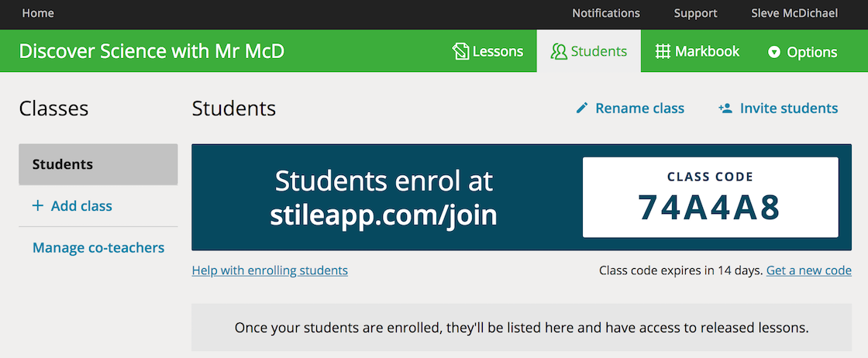Click Get a new code link
This screenshot has width=868, height=358.
coord(809,270)
